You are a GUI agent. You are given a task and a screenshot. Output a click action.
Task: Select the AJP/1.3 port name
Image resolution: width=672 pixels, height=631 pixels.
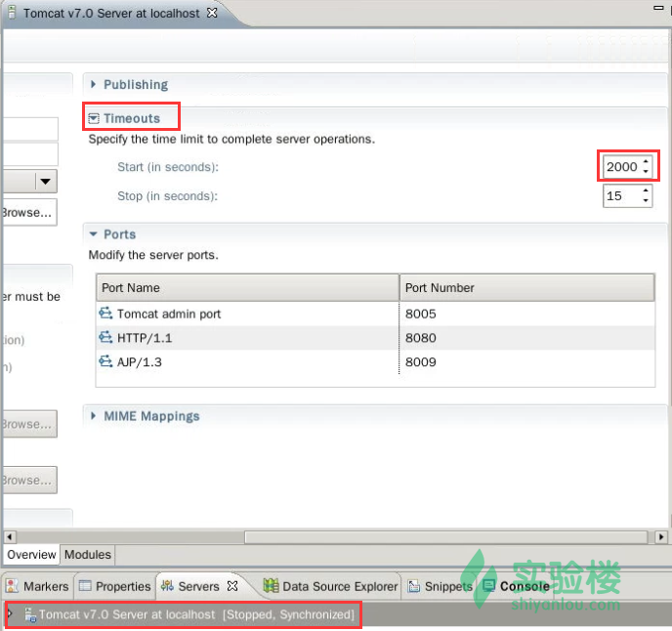pyautogui.click(x=140, y=361)
